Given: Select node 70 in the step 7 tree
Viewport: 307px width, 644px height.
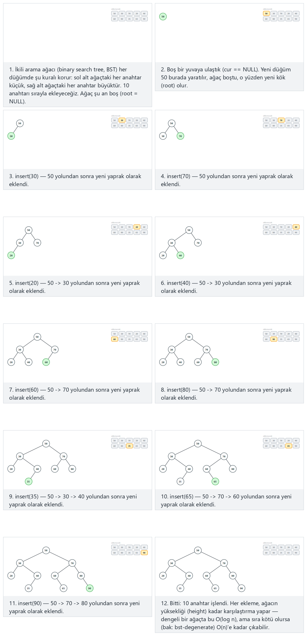Looking at the screenshot, I should 55,350.
